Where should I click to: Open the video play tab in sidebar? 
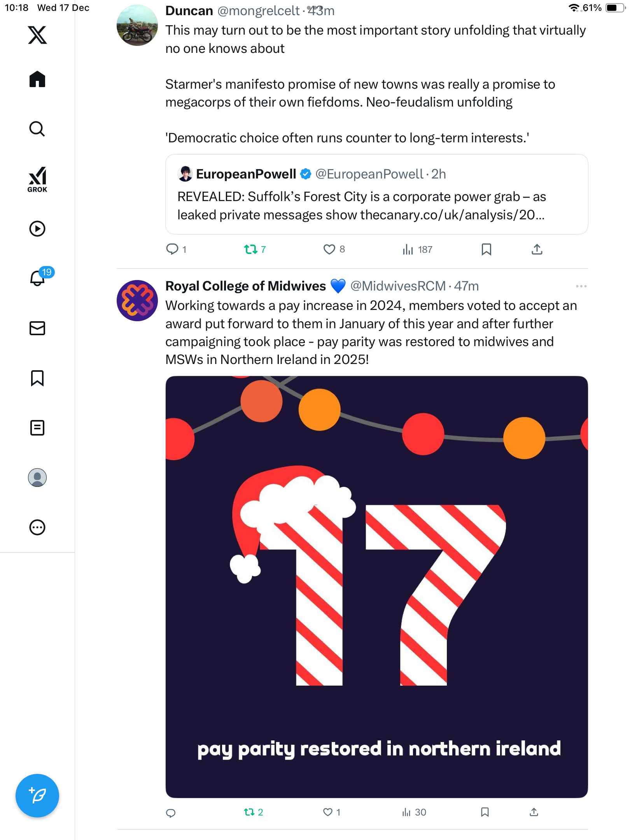[37, 229]
